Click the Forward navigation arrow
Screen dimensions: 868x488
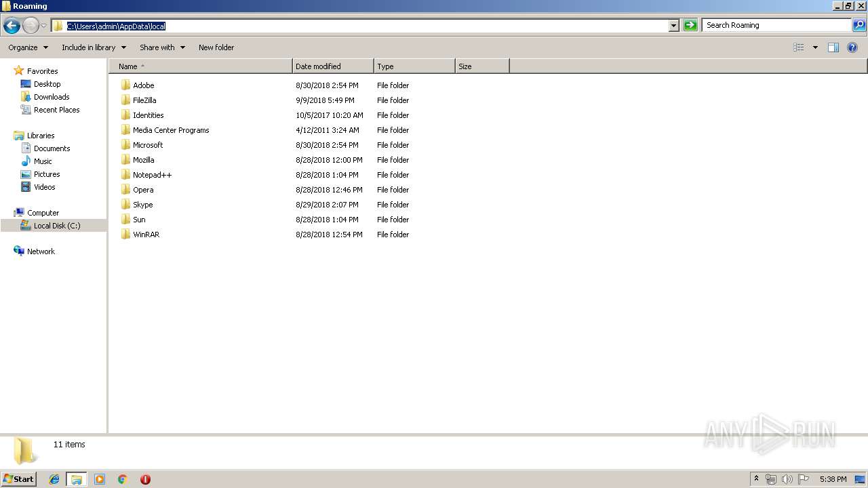click(31, 26)
